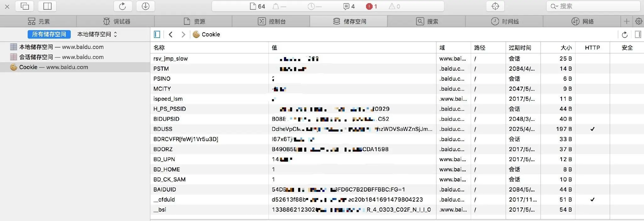
Task: Select the BDRCVFR[feWj1Vr5u3D] cookie name
Action: click(186, 139)
